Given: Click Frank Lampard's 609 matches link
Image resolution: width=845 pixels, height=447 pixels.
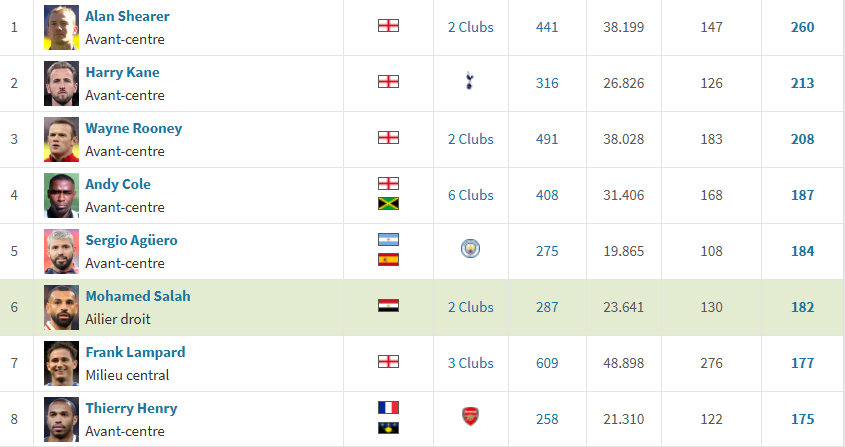Looking at the screenshot, I should click(547, 363).
